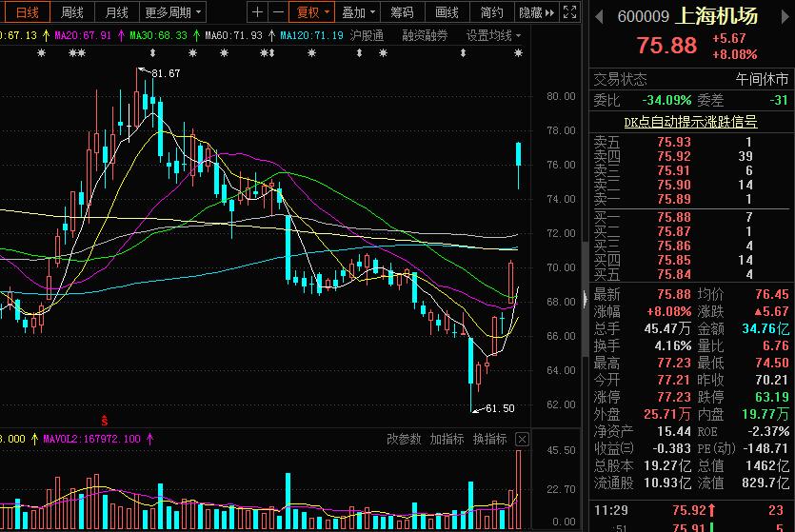Image resolution: width=795 pixels, height=532 pixels.
Task: Click the 融资融券 label
Action: coord(425,35)
